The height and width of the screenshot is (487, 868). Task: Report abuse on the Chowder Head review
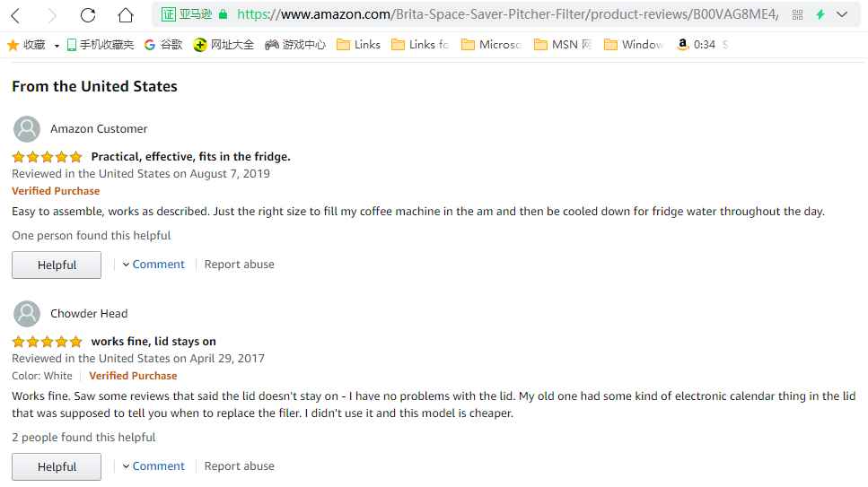tap(239, 466)
